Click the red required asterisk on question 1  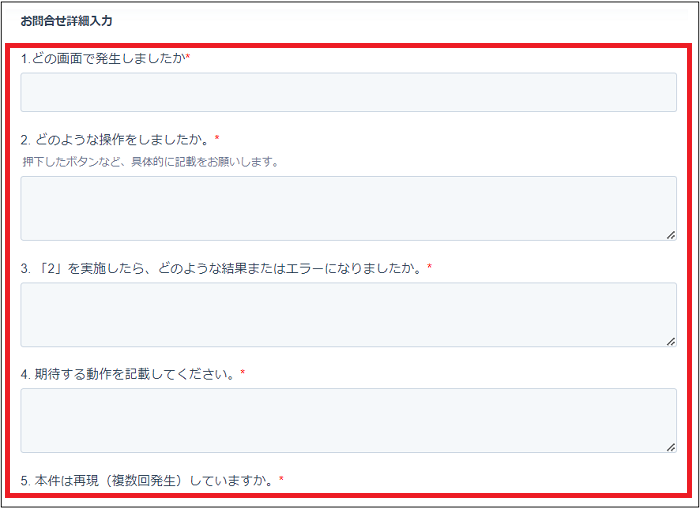[188, 59]
